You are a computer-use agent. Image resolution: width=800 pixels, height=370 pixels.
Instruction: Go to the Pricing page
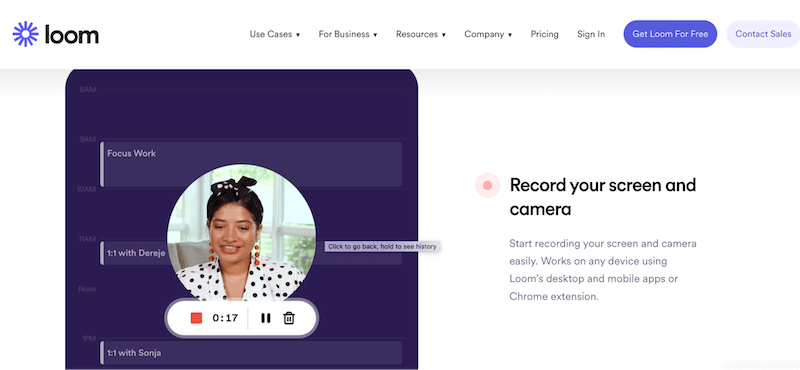(x=544, y=34)
